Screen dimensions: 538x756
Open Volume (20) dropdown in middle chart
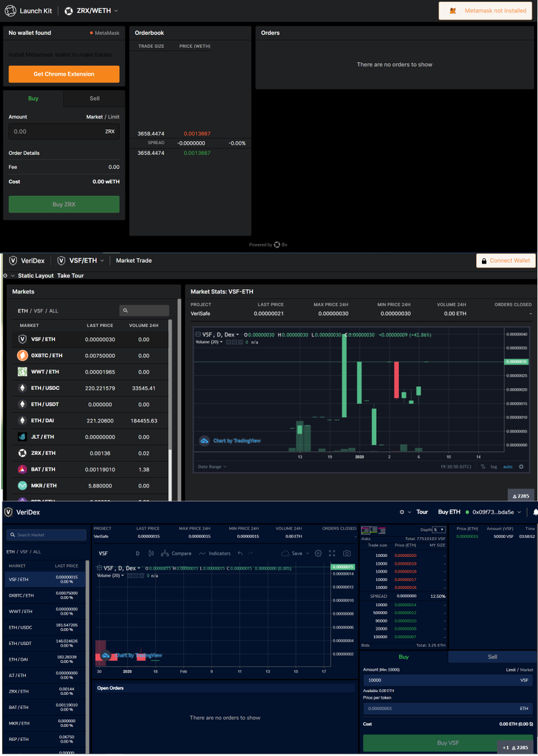[210, 342]
